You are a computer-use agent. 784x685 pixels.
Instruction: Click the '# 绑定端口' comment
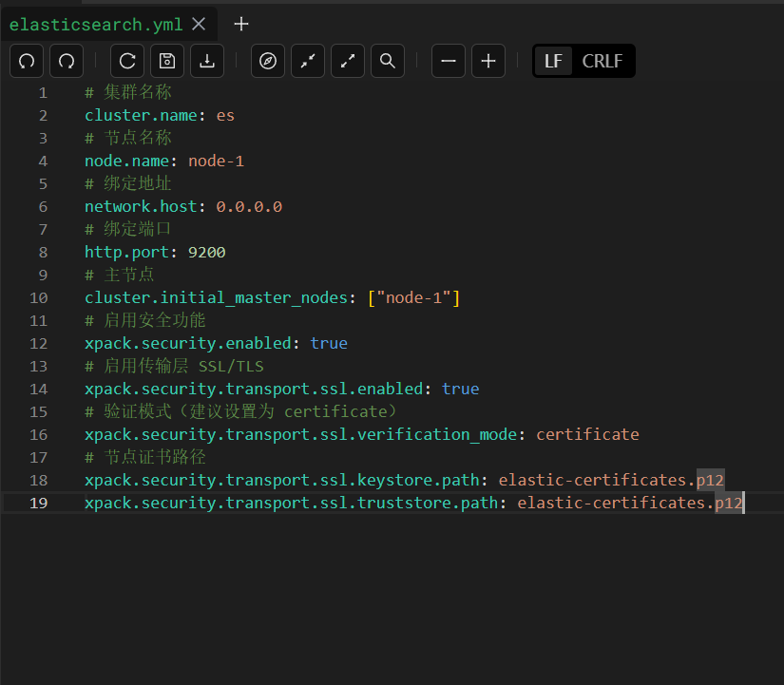[128, 229]
